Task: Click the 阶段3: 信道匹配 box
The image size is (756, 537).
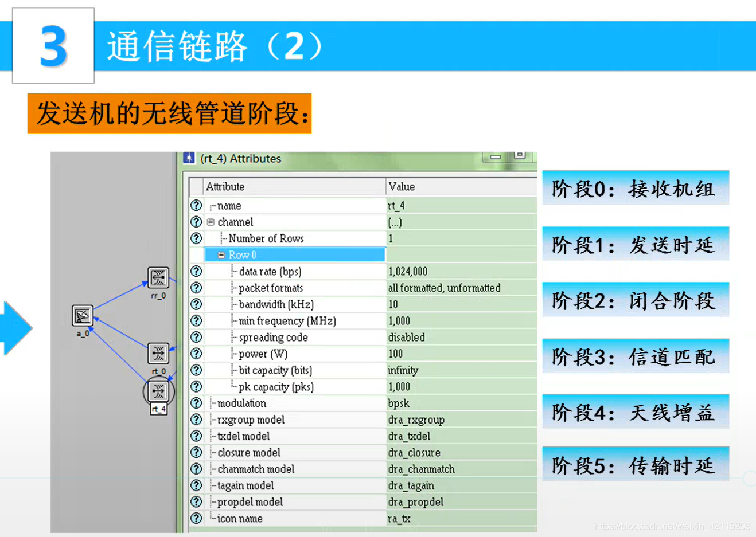Action: [x=636, y=356]
